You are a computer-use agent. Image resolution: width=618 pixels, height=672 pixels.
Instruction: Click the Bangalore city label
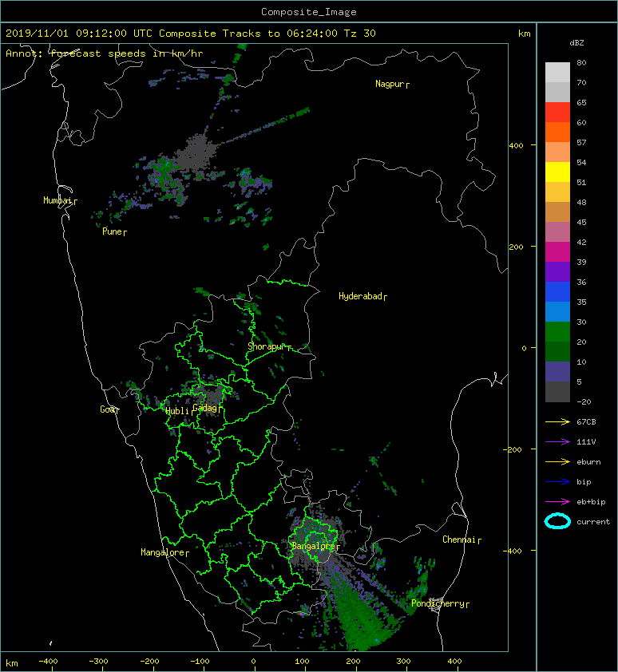[x=315, y=547]
